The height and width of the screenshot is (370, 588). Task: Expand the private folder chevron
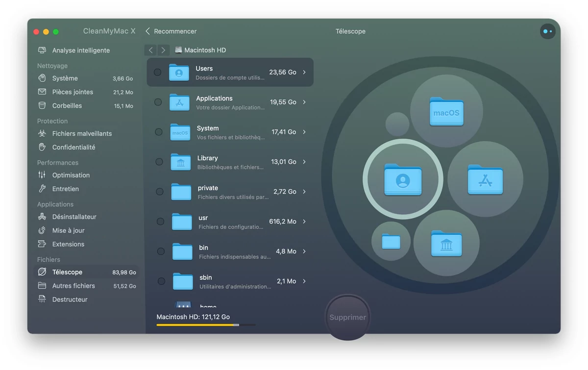[x=304, y=192]
